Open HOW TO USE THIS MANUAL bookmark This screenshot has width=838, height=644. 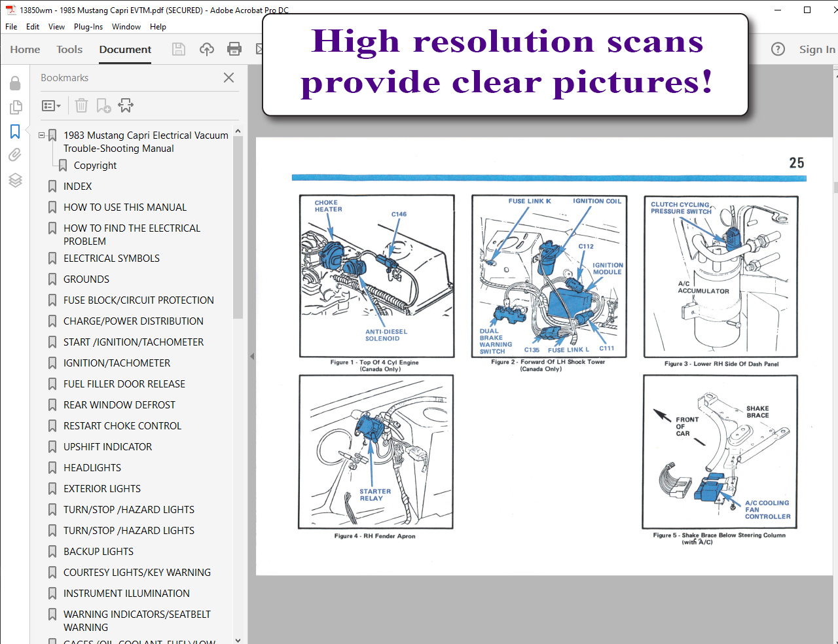[125, 207]
